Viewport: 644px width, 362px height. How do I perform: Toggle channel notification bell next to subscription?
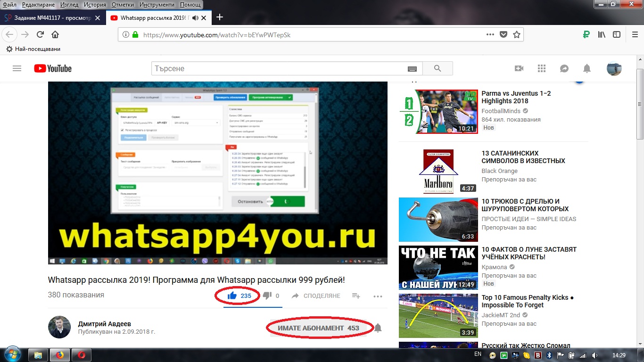378,328
